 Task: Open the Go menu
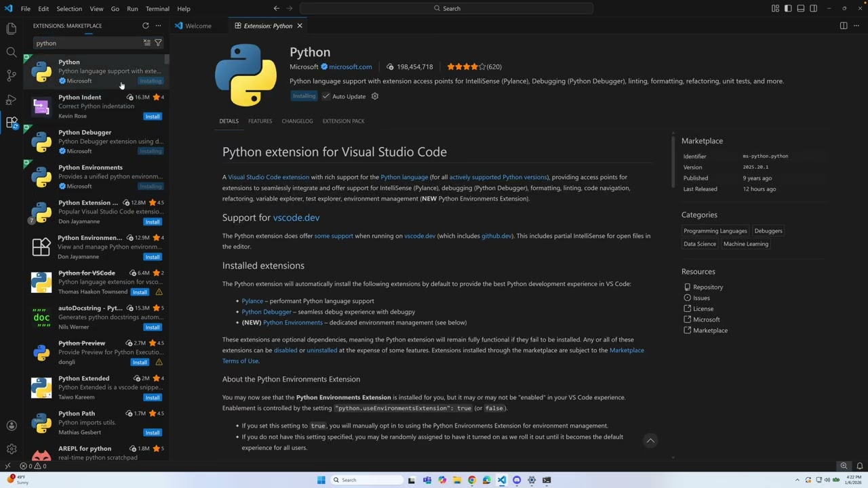tap(115, 9)
